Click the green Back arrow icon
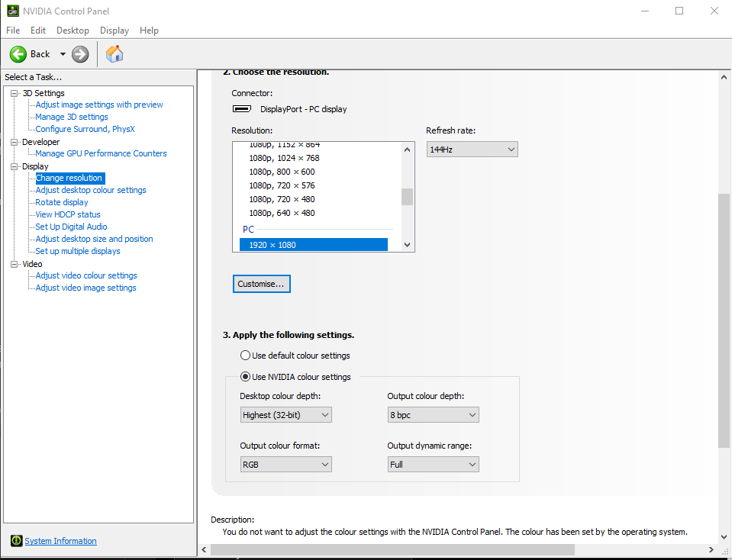This screenshot has width=732, height=560. tap(18, 54)
